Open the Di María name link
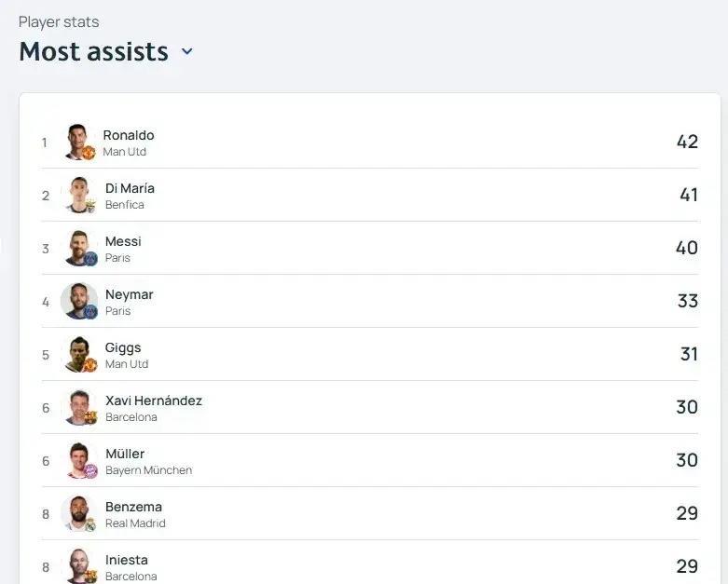The image size is (728, 584). [130, 188]
